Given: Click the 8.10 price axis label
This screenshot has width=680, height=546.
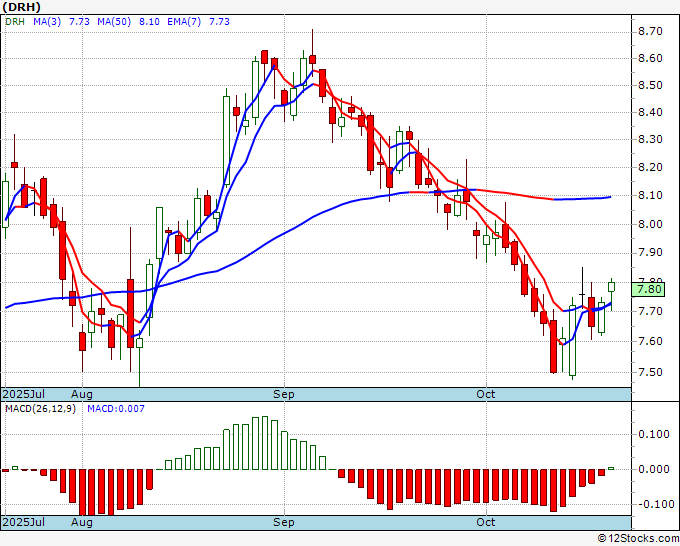Looking at the screenshot, I should (x=650, y=195).
